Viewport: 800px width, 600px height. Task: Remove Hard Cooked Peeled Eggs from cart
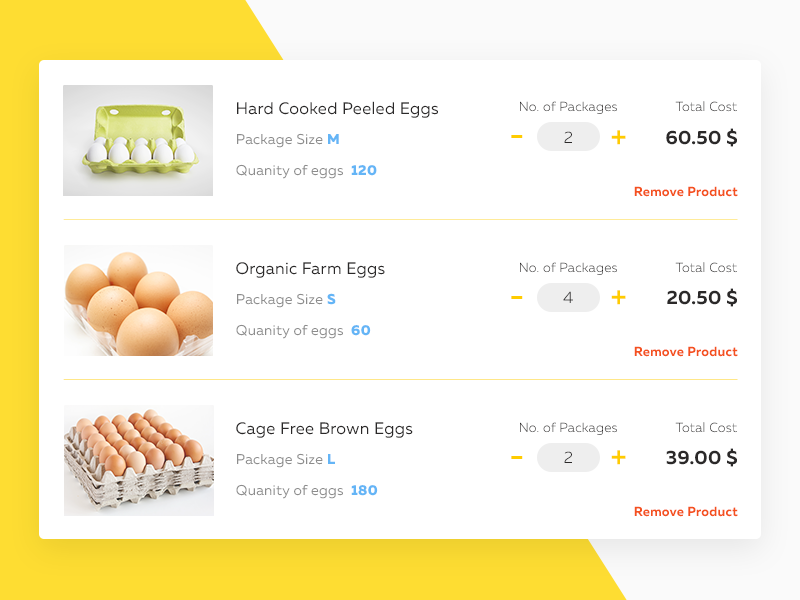point(685,191)
